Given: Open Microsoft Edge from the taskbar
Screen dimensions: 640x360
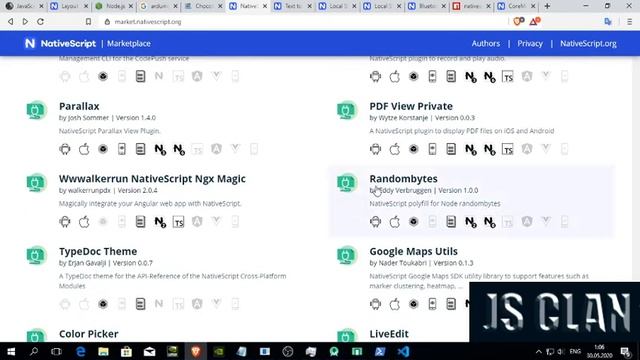Looking at the screenshot, I should (x=80, y=351).
